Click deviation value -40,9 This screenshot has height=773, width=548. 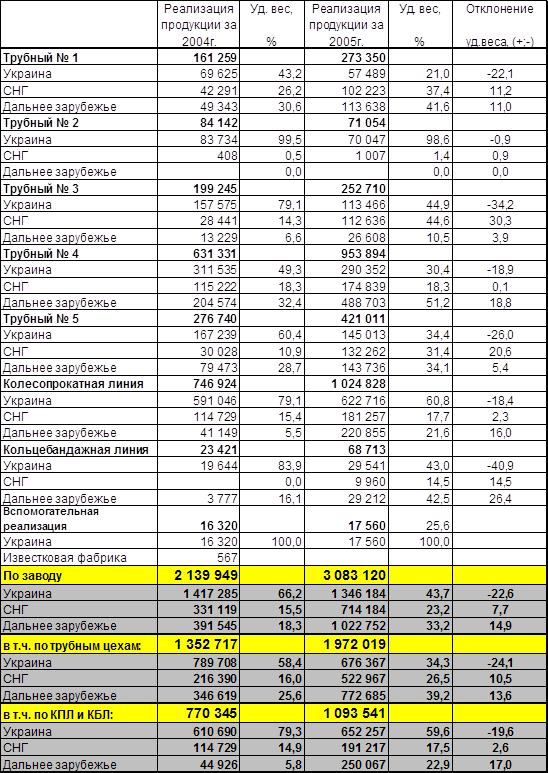click(x=500, y=466)
